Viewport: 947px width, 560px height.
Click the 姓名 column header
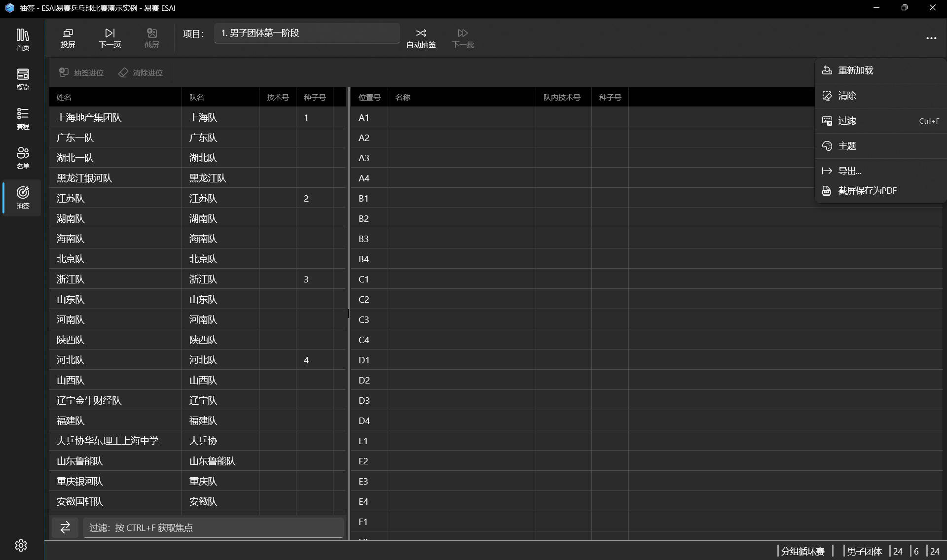pos(115,97)
